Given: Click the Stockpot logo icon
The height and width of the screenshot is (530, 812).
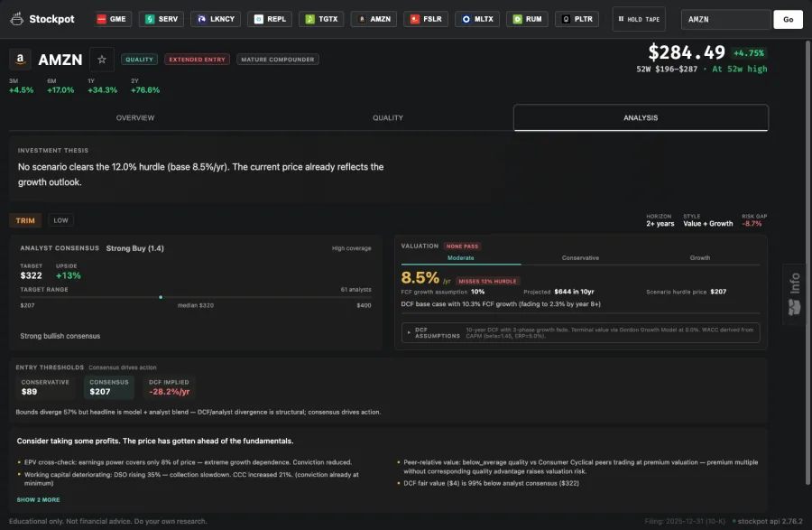Looking at the screenshot, I should pyautogui.click(x=16, y=19).
